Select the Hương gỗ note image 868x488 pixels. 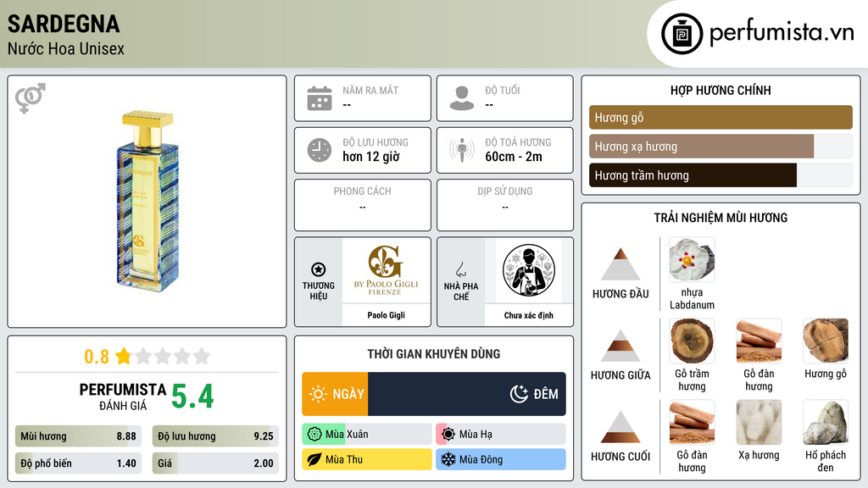click(x=826, y=341)
